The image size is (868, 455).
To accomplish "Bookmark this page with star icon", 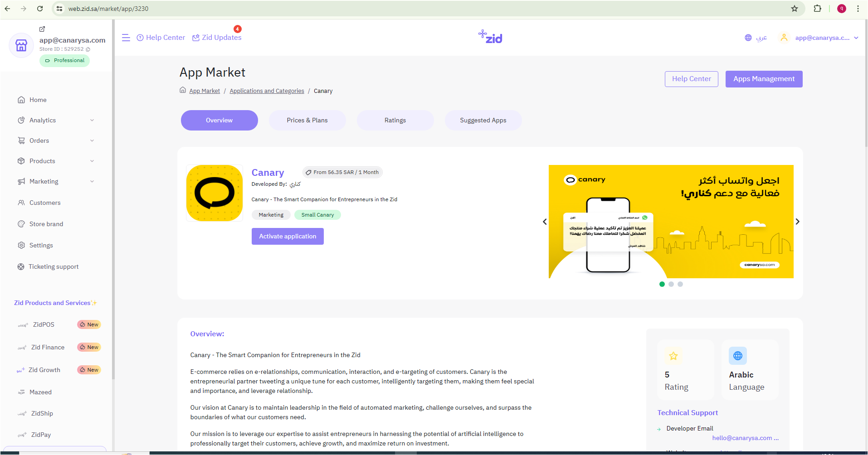I will 795,9.
